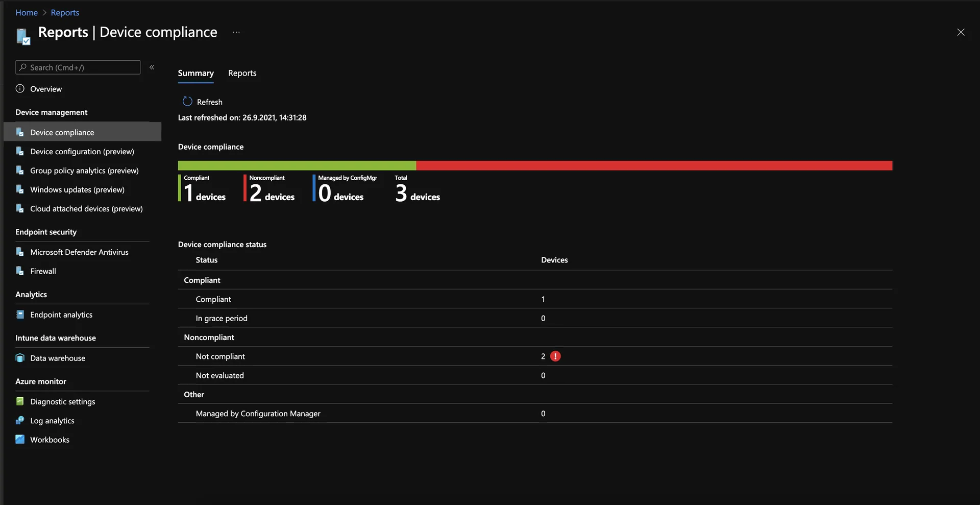This screenshot has width=980, height=505.
Task: Click the Total 3 devices tile
Action: pyautogui.click(x=417, y=188)
